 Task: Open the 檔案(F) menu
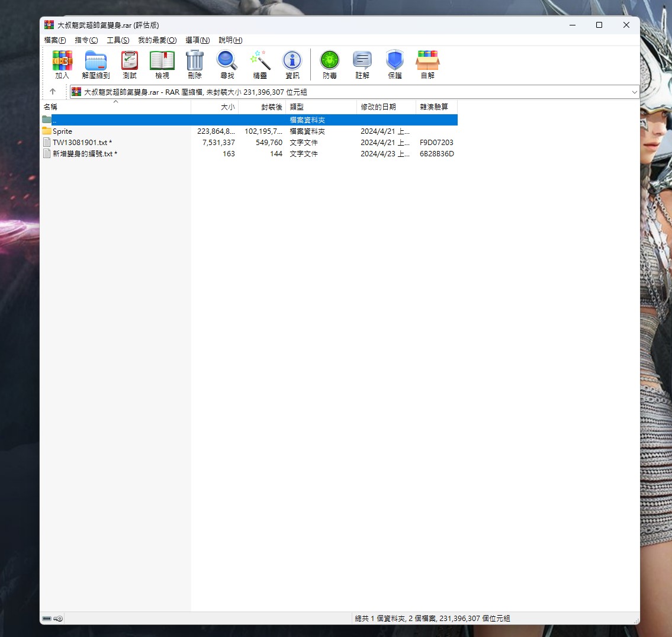click(55, 40)
